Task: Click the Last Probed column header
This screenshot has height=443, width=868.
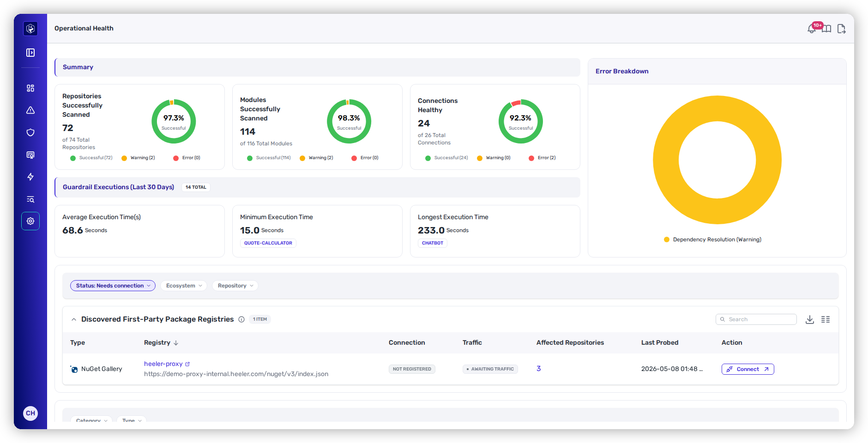Action: [x=660, y=342]
